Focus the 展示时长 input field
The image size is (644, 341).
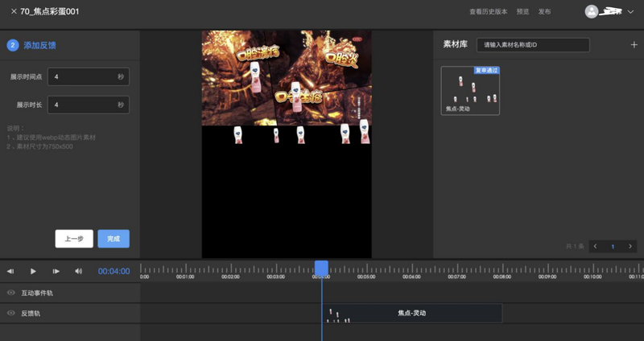[89, 105]
